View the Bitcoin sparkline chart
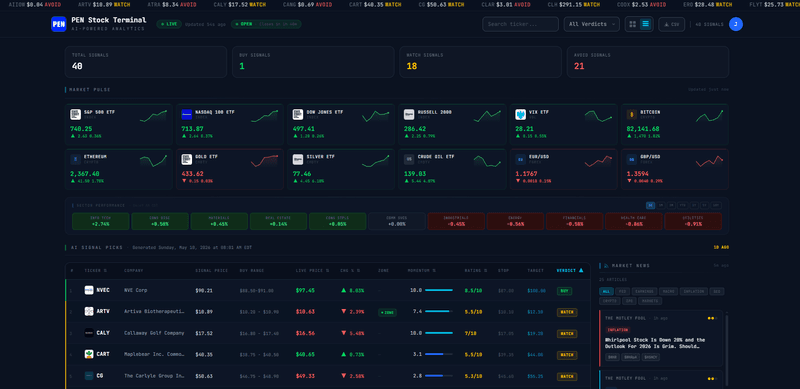Image resolution: width=800 pixels, height=389 pixels. tap(709, 116)
